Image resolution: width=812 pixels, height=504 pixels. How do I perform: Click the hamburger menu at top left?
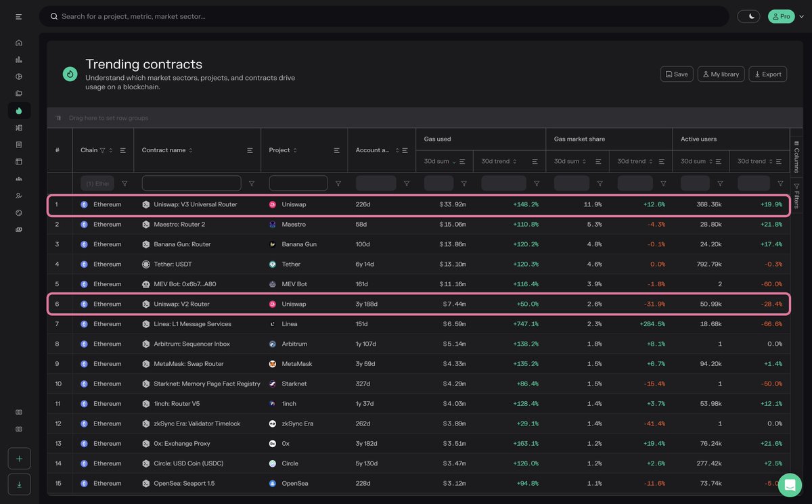(18, 16)
